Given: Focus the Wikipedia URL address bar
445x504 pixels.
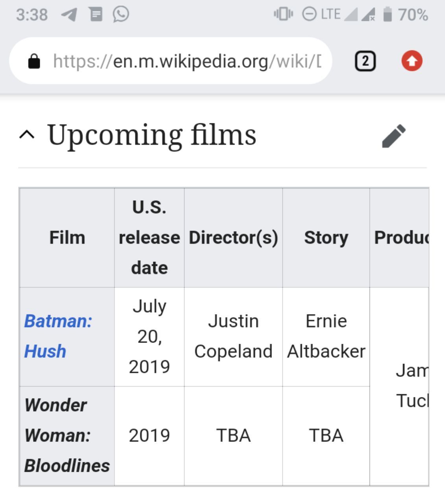Looking at the screenshot, I should (x=171, y=61).
